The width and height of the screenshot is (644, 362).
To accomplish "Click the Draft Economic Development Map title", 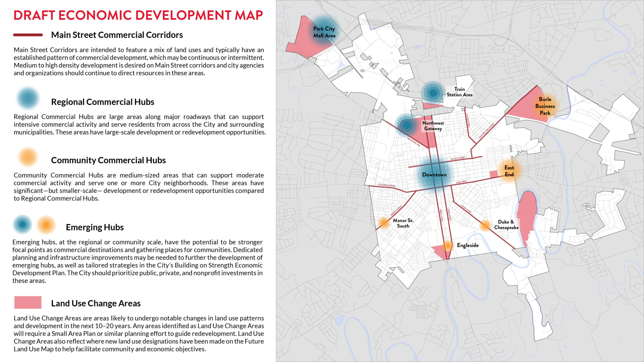I will pyautogui.click(x=138, y=15).
